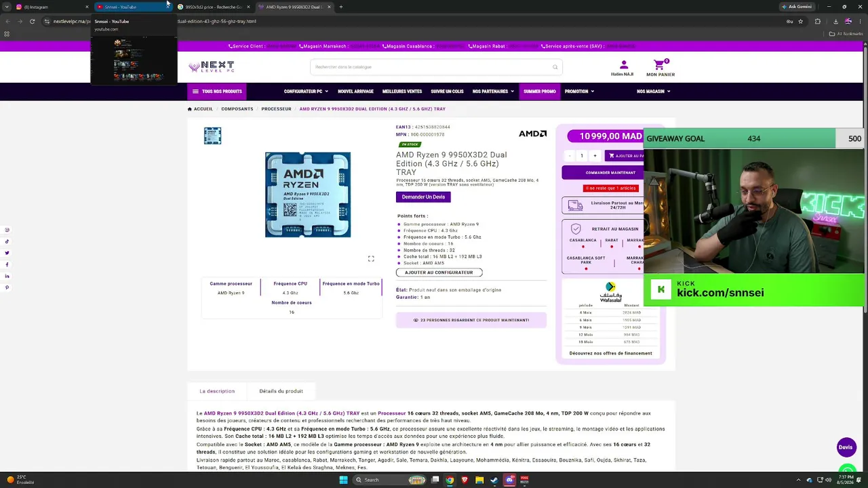Decrease the product quantity
The image size is (868, 488).
(x=569, y=156)
